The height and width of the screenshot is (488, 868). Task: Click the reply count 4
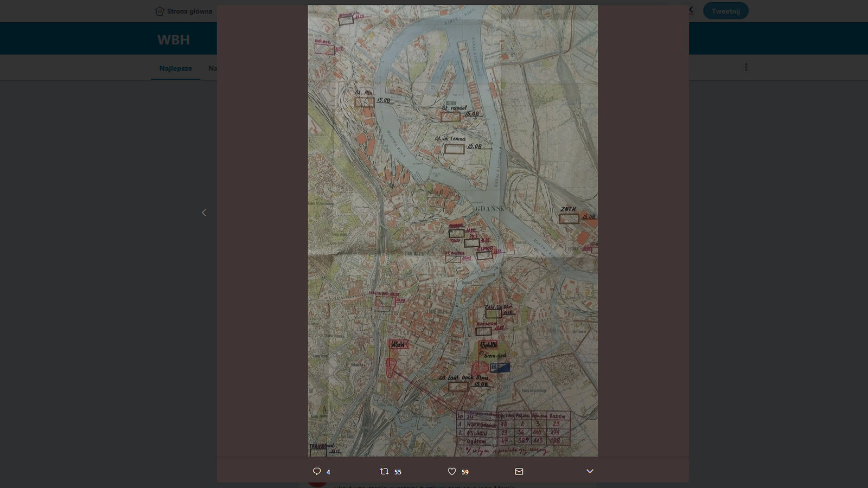[328, 472]
